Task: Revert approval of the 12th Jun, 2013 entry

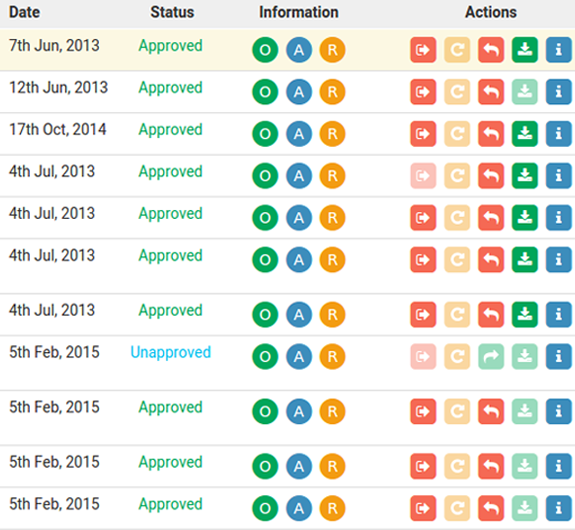Action: click(491, 92)
